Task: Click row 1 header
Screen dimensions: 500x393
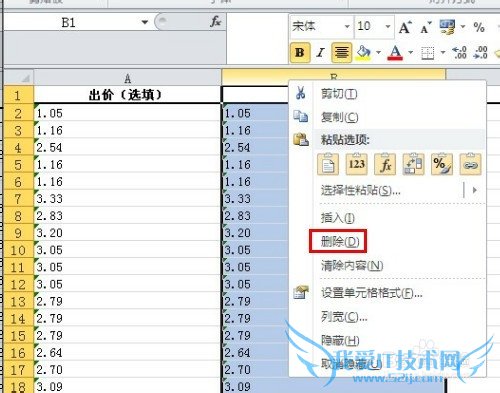Action: click(x=19, y=95)
